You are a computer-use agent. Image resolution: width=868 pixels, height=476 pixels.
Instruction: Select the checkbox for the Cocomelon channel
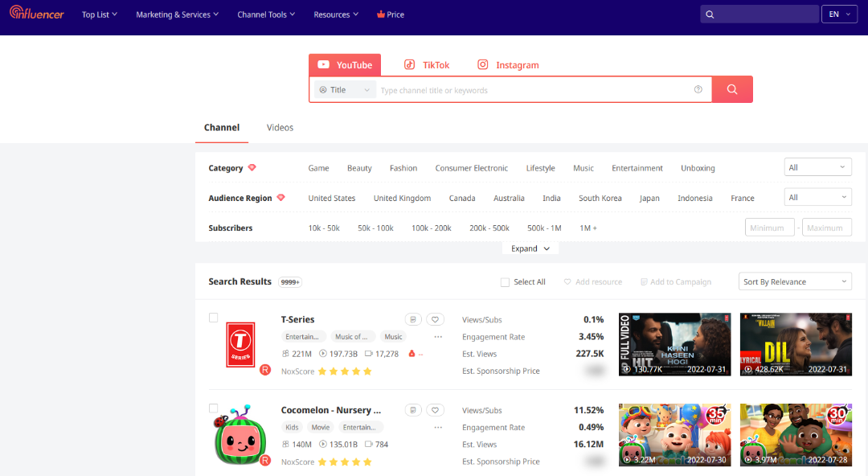(x=213, y=408)
